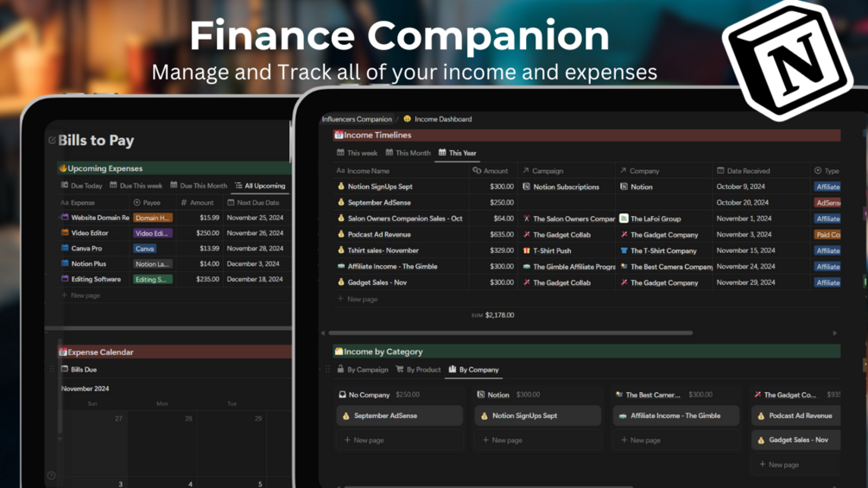868x488 pixels.
Task: Open the Gadget Sales - Nov board card
Action: (796, 440)
